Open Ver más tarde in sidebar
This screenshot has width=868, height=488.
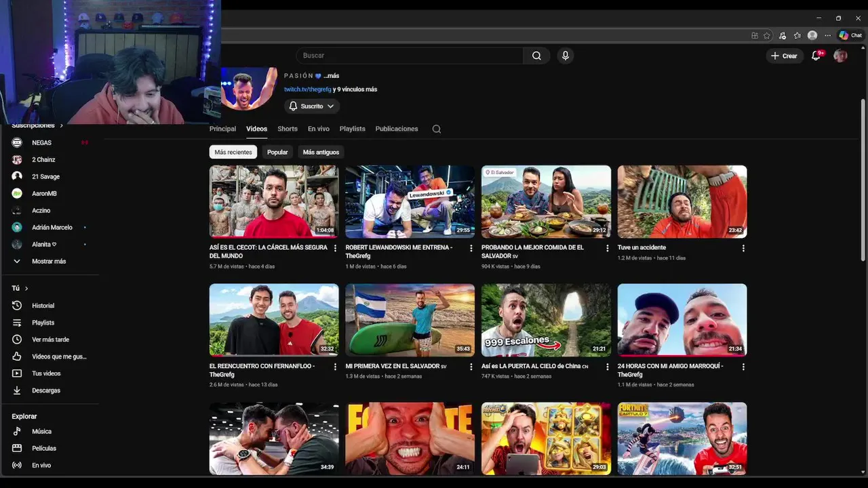[x=51, y=340]
